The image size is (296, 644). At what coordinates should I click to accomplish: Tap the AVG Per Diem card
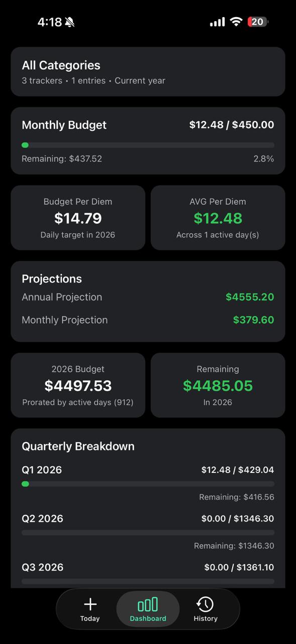click(x=218, y=217)
